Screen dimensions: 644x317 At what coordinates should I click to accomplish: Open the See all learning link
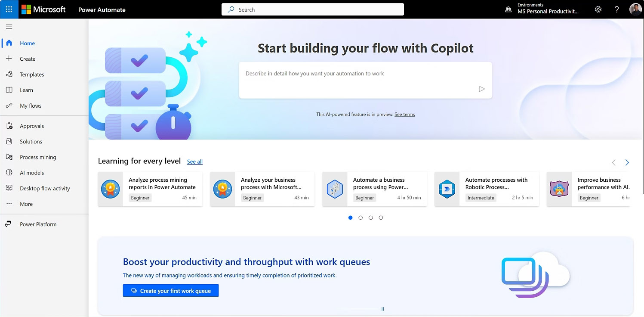coord(194,162)
